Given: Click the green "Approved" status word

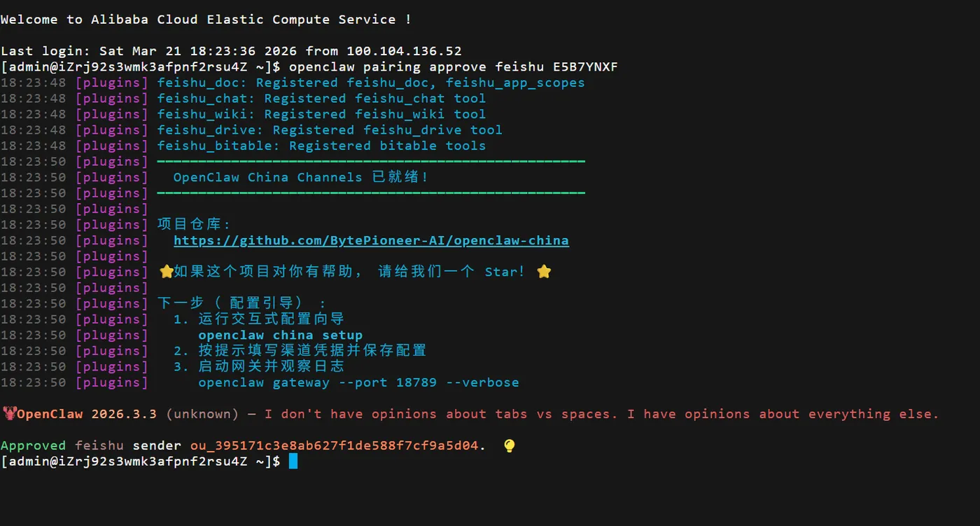Looking at the screenshot, I should (x=33, y=445).
